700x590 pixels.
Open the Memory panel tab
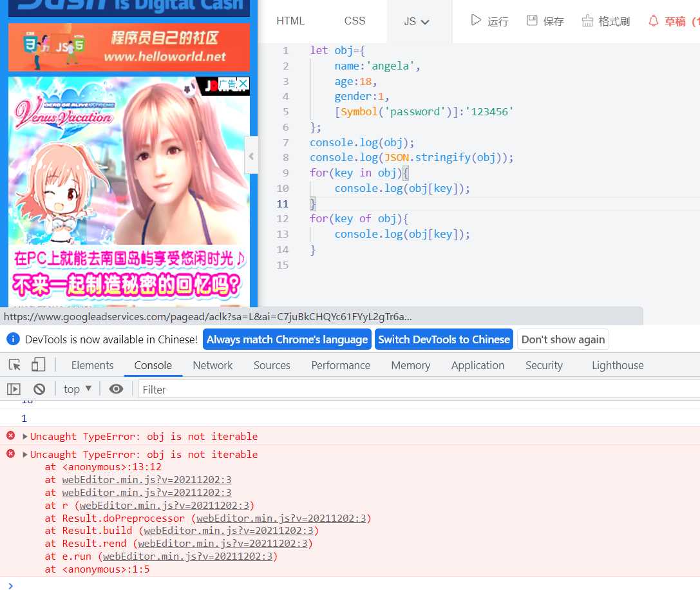[411, 365]
